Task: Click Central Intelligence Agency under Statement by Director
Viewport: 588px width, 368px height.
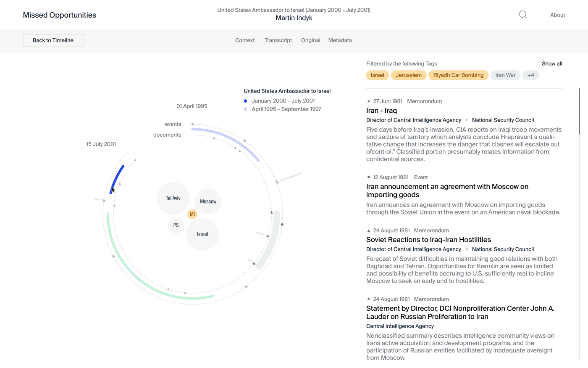Action: click(x=400, y=326)
